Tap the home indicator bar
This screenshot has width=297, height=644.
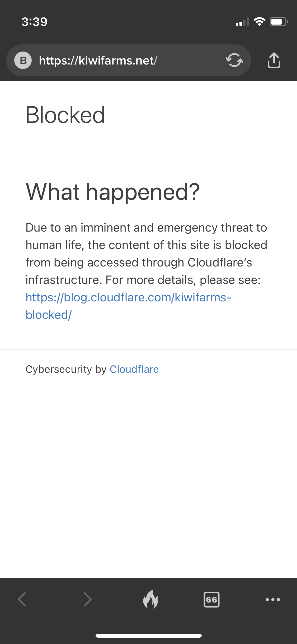[x=148, y=636]
